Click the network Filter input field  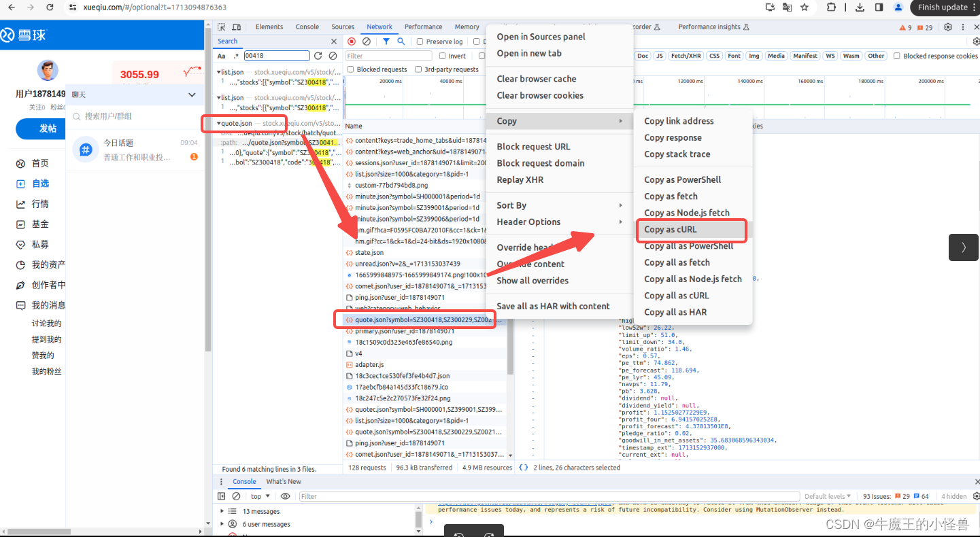click(x=388, y=56)
